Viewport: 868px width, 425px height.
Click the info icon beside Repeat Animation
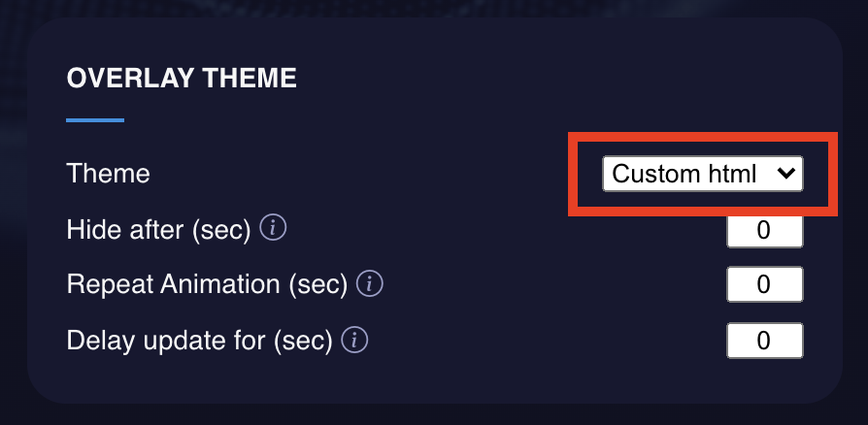369,284
